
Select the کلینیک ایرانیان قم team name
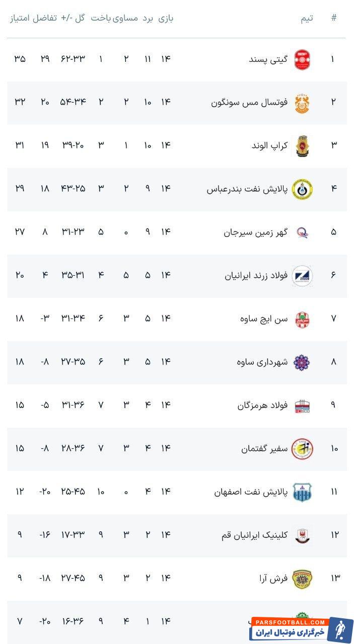tap(254, 535)
